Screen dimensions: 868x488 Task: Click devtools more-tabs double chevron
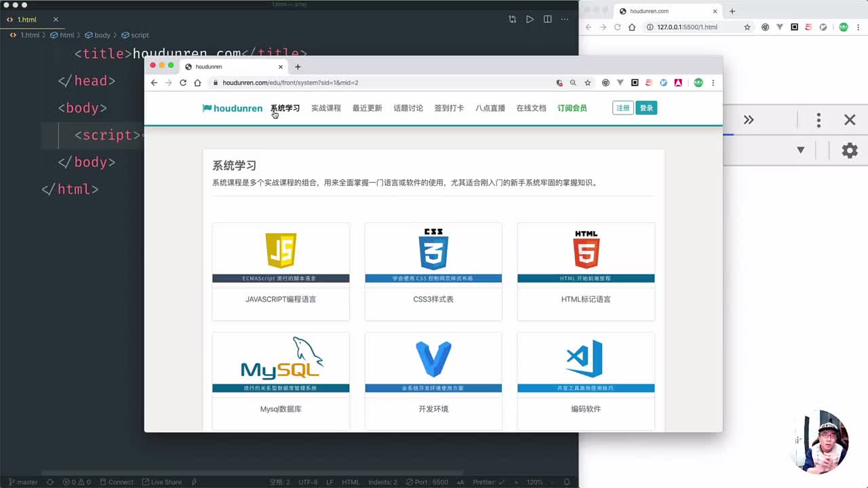[x=749, y=120]
